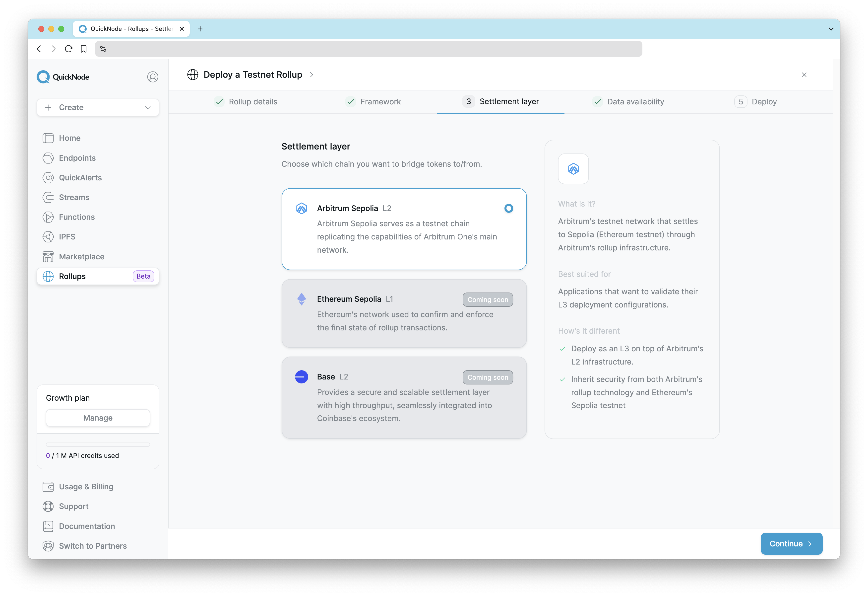Click the QuickAlerts target icon
The image size is (868, 596).
click(x=48, y=177)
